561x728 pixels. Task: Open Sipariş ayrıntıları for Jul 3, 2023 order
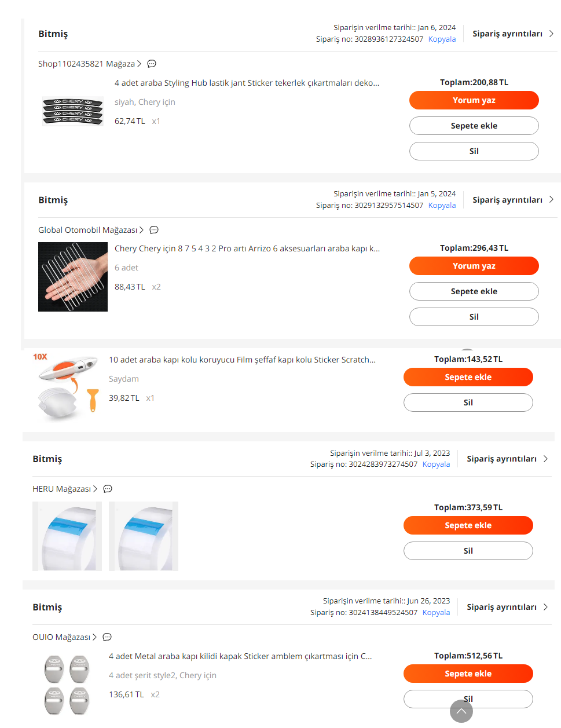point(507,459)
